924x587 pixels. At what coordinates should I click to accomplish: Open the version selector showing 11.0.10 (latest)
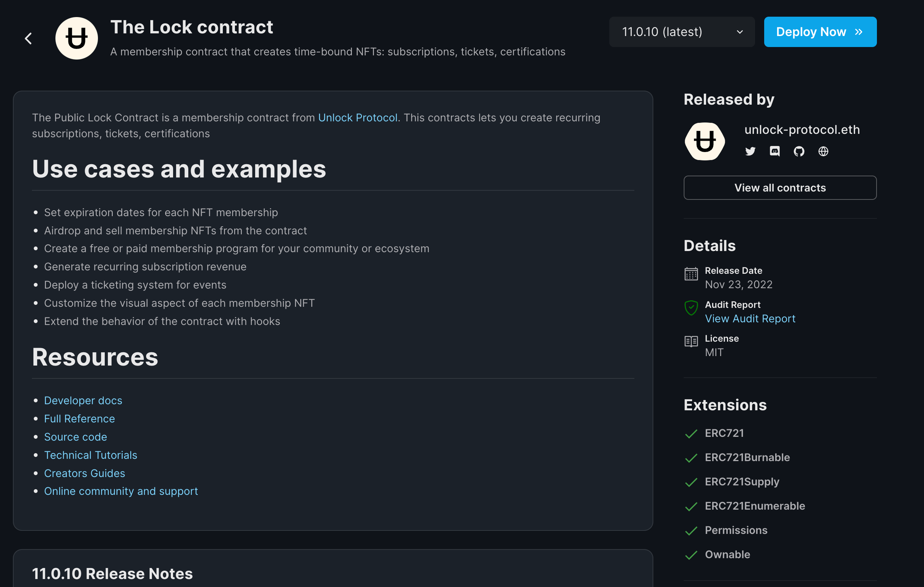point(682,32)
